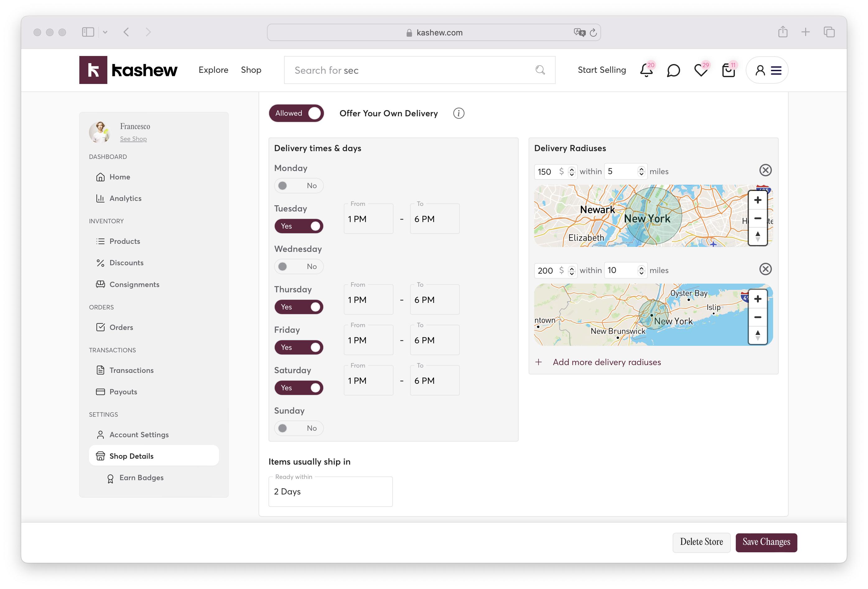
Task: Zoom in on the Newark map
Action: pyautogui.click(x=758, y=200)
